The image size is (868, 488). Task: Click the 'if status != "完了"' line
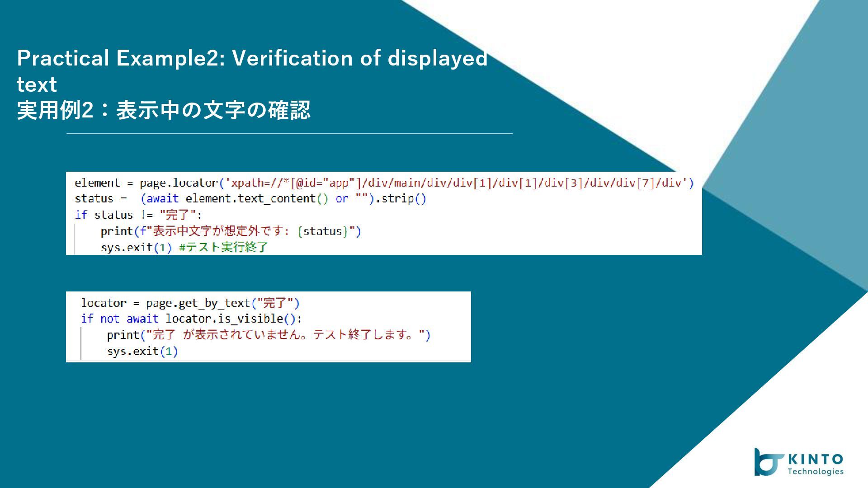(x=138, y=215)
